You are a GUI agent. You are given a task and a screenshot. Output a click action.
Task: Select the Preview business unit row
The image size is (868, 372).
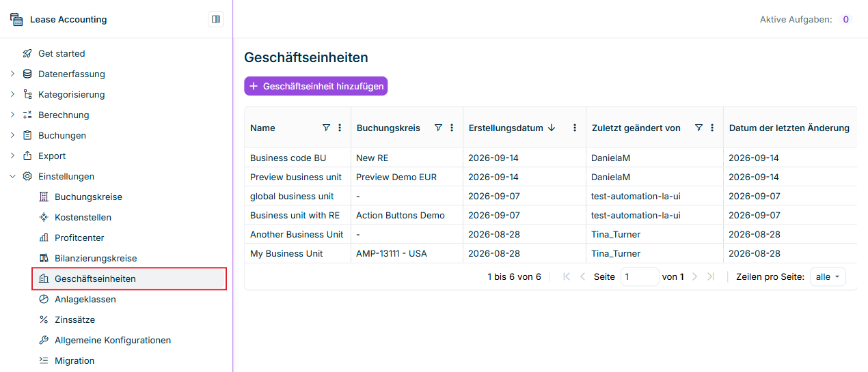click(x=550, y=177)
